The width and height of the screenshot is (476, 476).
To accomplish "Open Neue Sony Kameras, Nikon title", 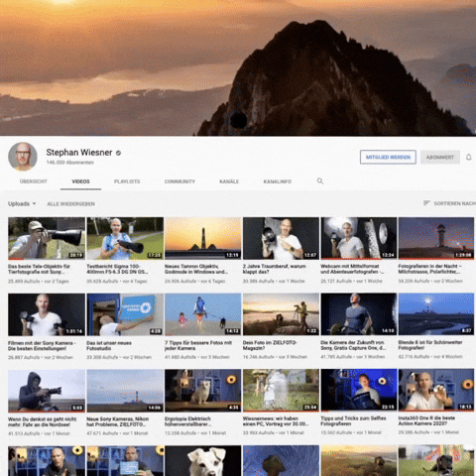I will click(117, 421).
